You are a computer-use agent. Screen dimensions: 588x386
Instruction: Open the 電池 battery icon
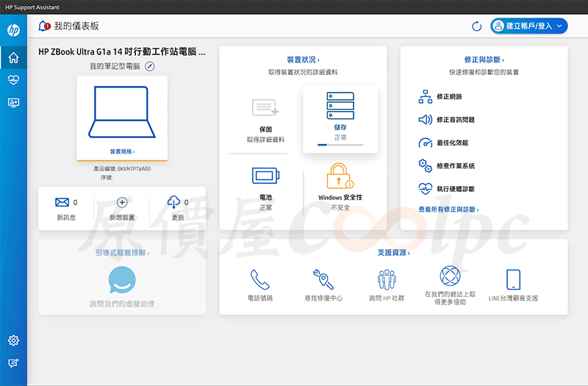tap(265, 176)
